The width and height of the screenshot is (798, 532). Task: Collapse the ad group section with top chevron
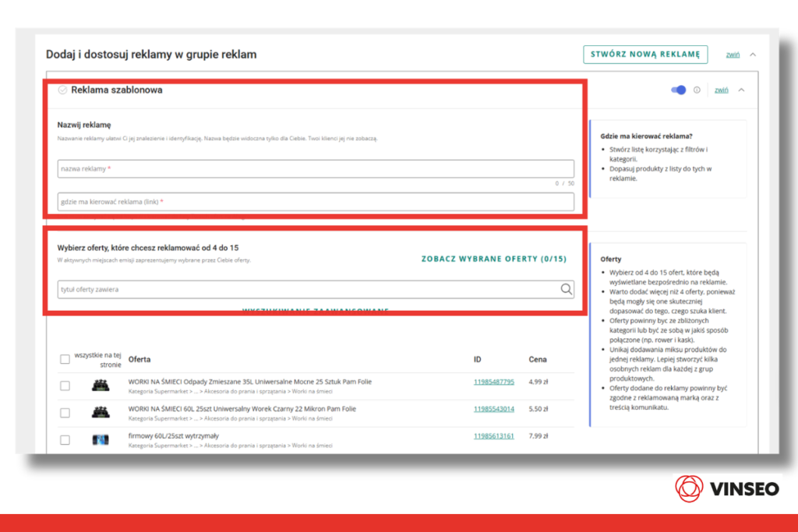pyautogui.click(x=752, y=55)
